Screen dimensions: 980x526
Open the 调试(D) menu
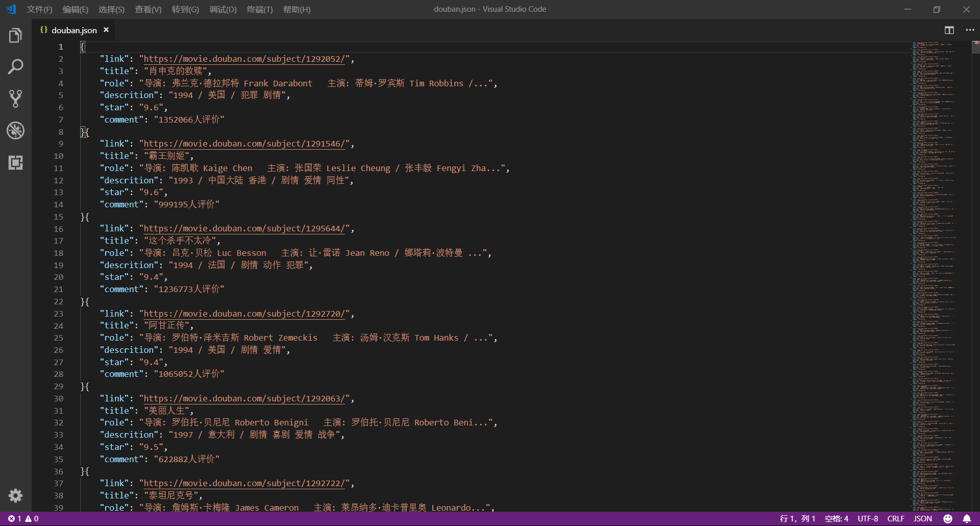point(223,9)
